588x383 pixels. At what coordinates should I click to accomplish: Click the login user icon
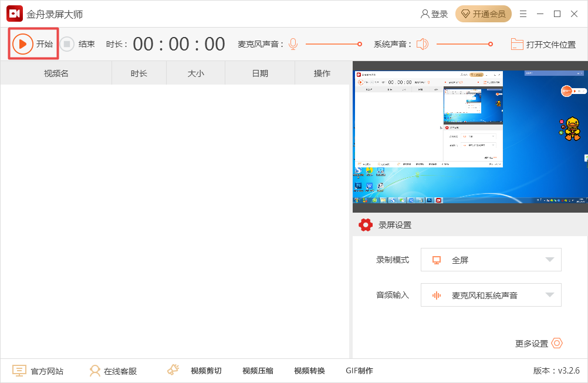click(x=425, y=14)
